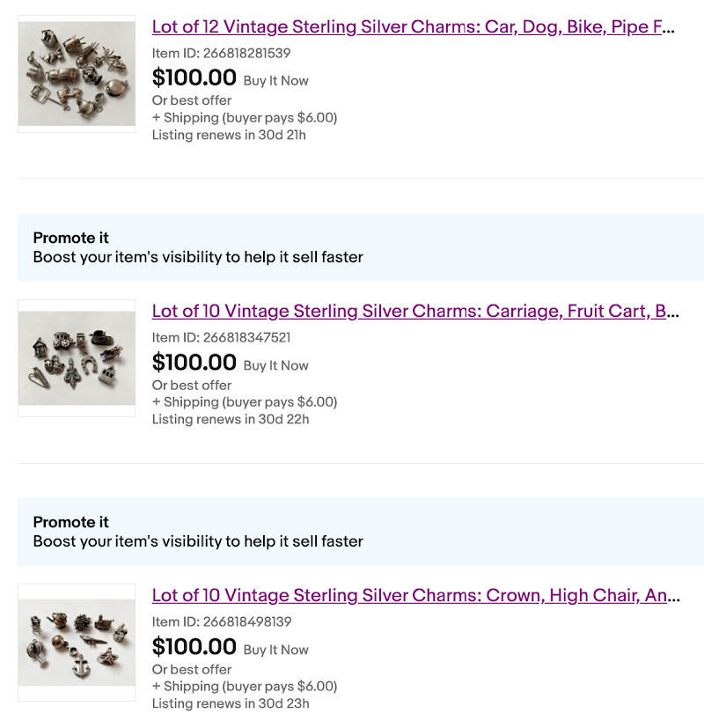Select Item ID 266818281539 text
The image size is (704, 728).
(221, 54)
